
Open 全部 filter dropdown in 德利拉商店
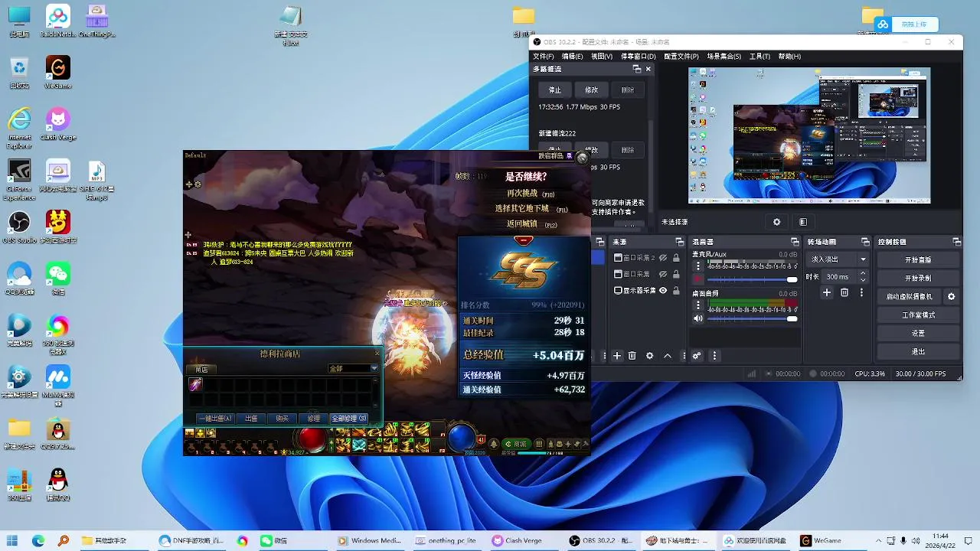pos(353,369)
